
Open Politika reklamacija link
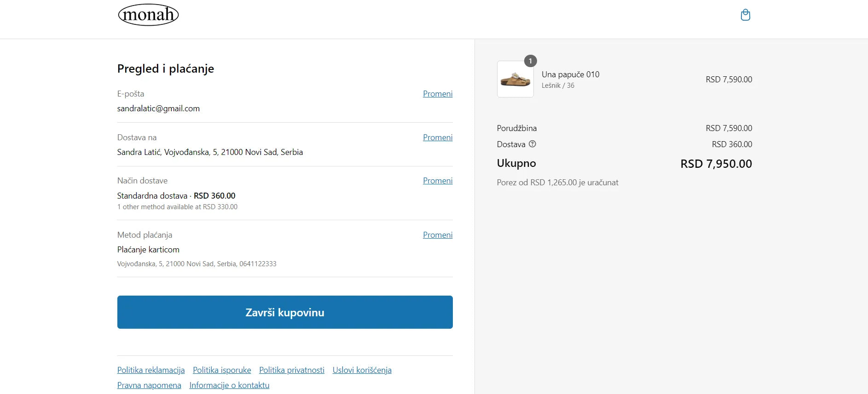point(151,370)
